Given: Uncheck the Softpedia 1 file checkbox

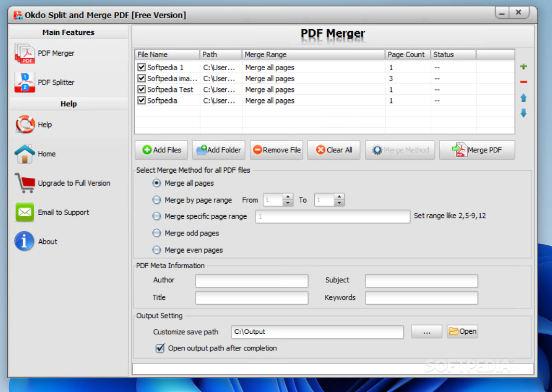Looking at the screenshot, I should (142, 67).
